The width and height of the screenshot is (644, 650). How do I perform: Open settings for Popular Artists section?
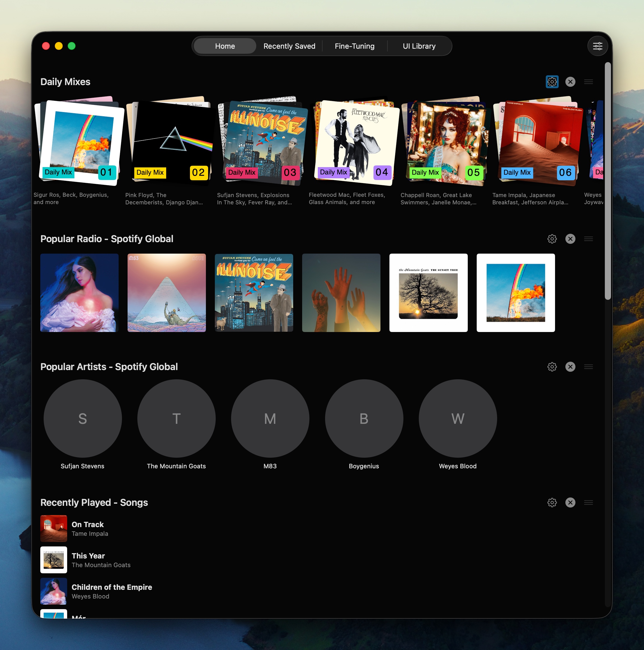pos(552,367)
